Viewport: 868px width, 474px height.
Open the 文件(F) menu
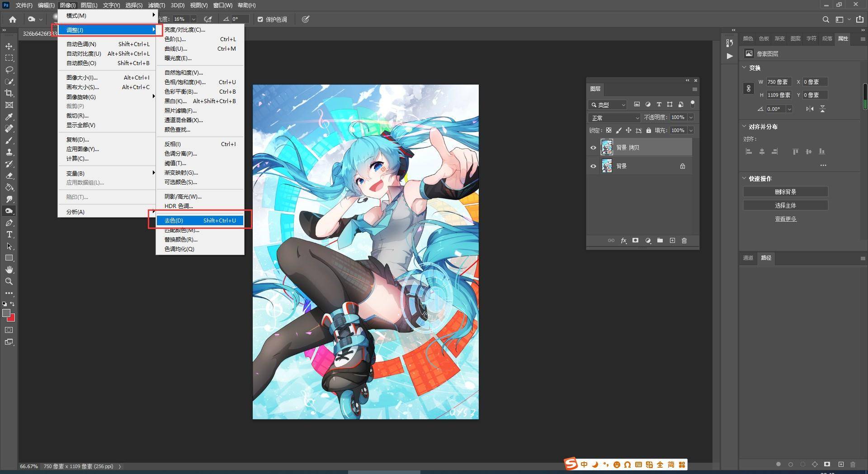(x=24, y=5)
